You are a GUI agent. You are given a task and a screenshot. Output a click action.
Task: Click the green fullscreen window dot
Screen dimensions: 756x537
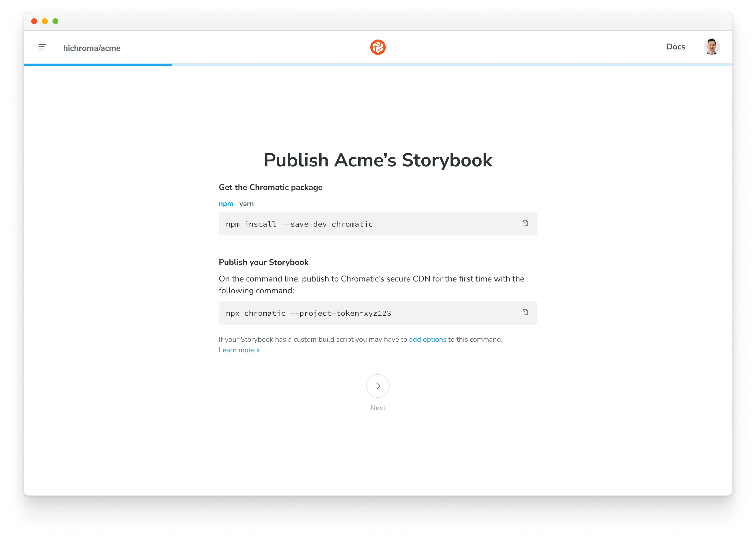[55, 22]
